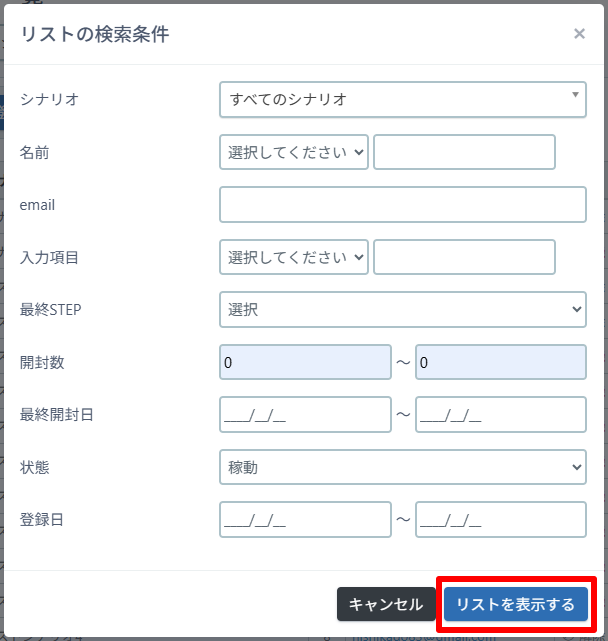The height and width of the screenshot is (641, 608).
Task: Open the 入力項目 selection dropdown
Action: (294, 257)
